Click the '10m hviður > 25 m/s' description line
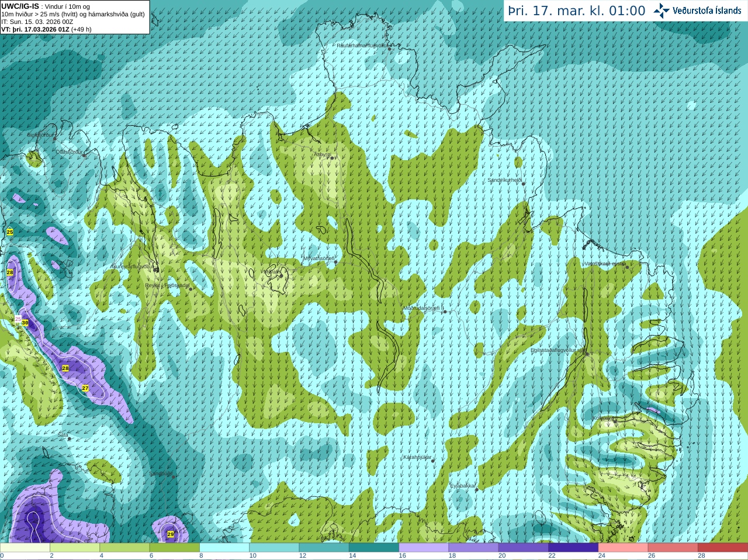This screenshot has width=748, height=560. pos(73,14)
